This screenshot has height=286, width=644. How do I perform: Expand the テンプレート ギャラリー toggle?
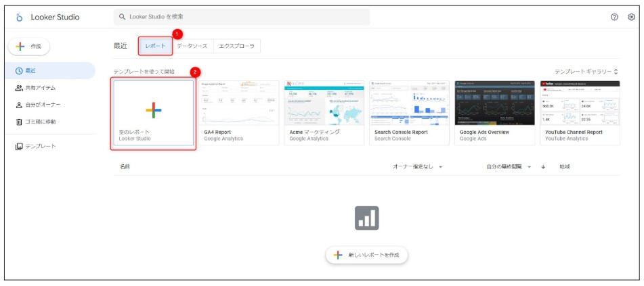(586, 72)
